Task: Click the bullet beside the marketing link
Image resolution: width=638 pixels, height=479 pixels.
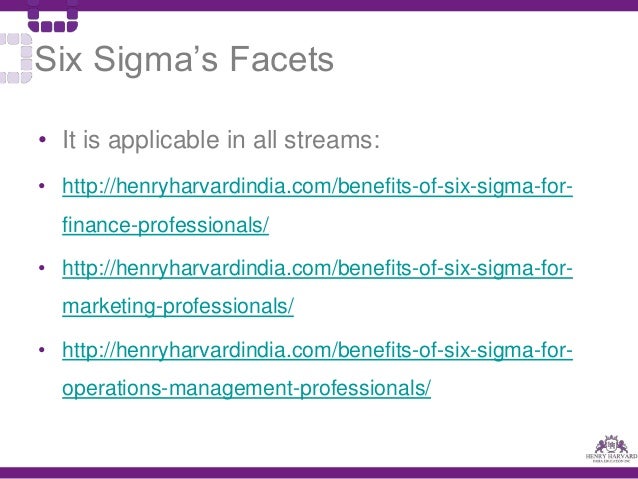Action: pos(42,268)
